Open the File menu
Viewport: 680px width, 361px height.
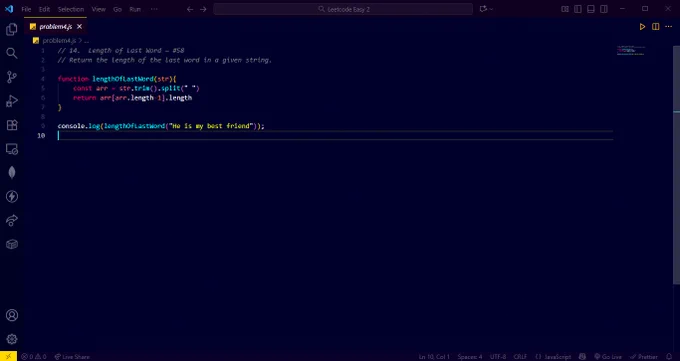pos(26,9)
